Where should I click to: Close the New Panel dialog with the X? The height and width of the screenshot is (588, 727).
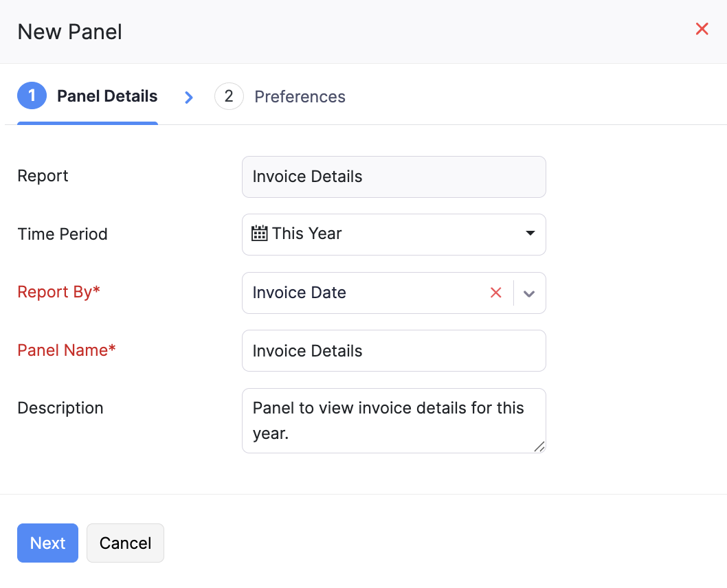[702, 29]
